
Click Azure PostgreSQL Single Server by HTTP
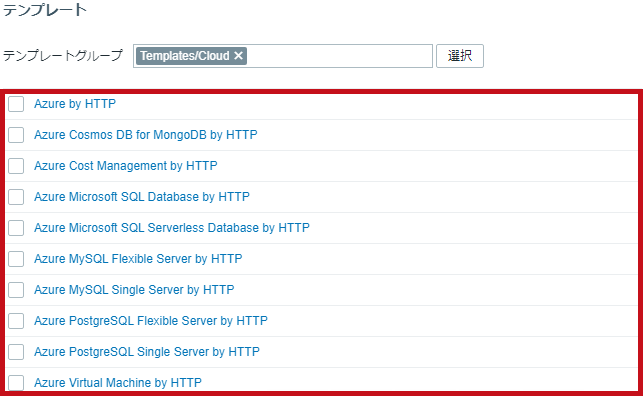click(147, 352)
